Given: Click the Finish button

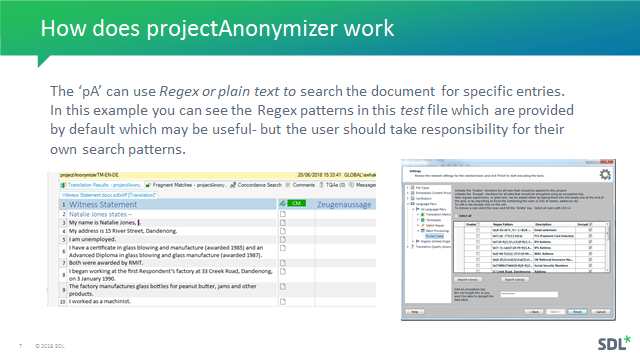Looking at the screenshot, I should tap(577, 312).
